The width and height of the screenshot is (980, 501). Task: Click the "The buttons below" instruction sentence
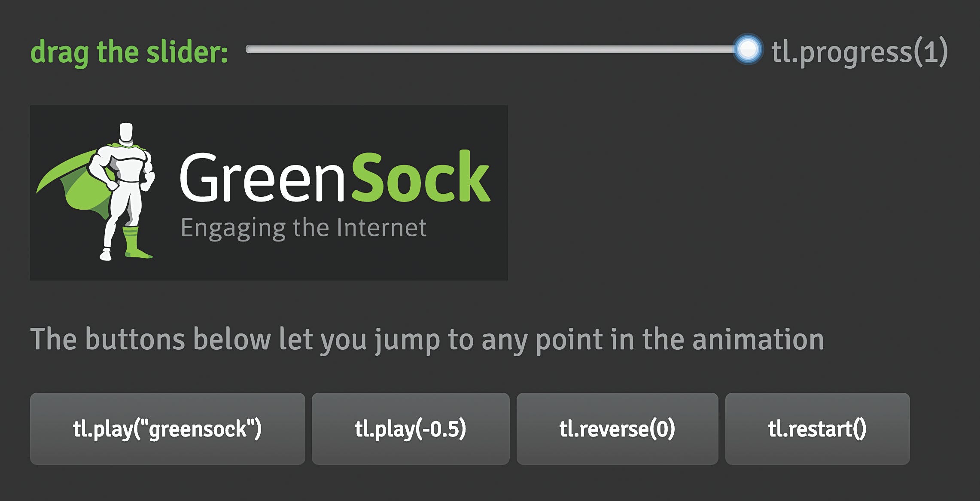click(x=427, y=339)
